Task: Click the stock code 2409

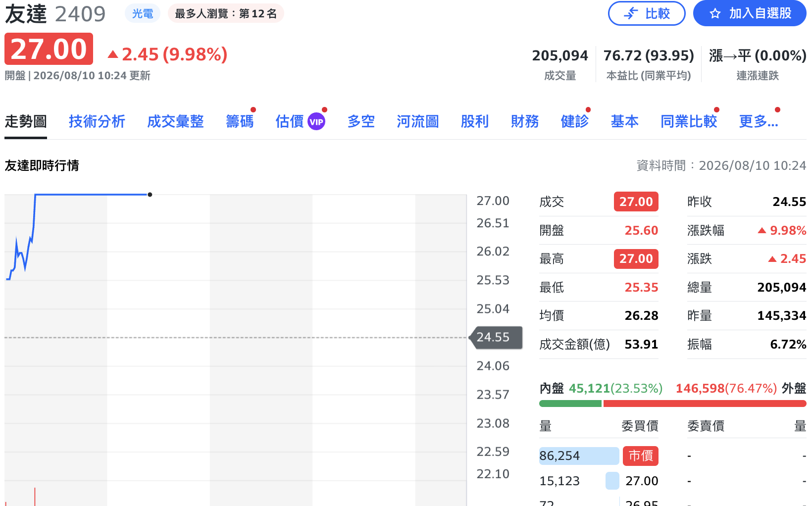Action: (x=80, y=14)
